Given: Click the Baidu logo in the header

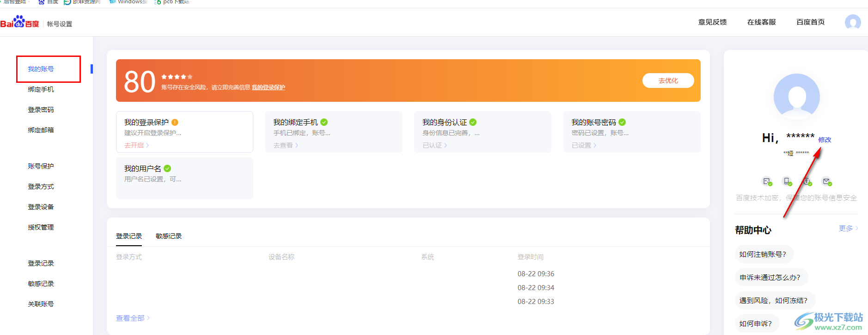Looking at the screenshot, I should coord(20,22).
